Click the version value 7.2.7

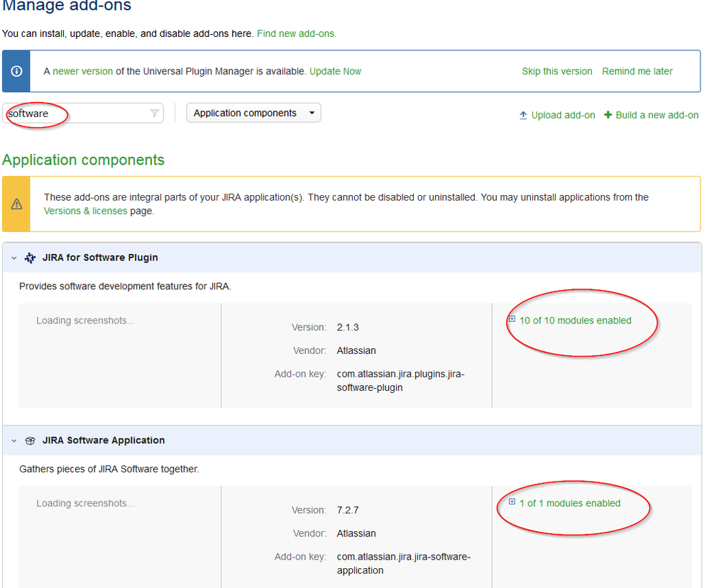pyautogui.click(x=348, y=510)
